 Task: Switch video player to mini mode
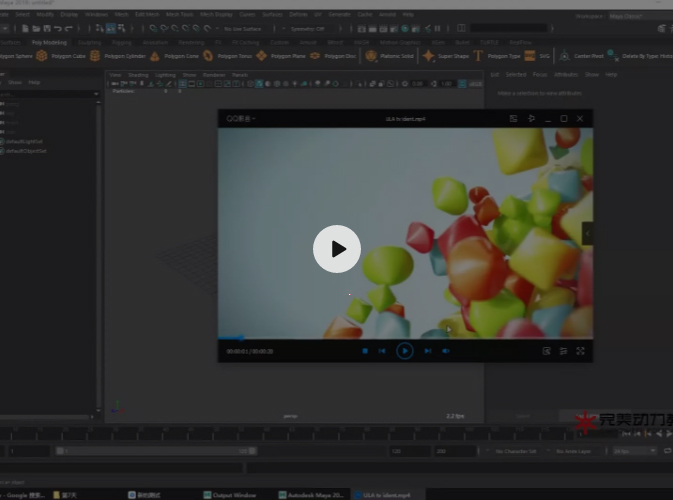point(513,118)
